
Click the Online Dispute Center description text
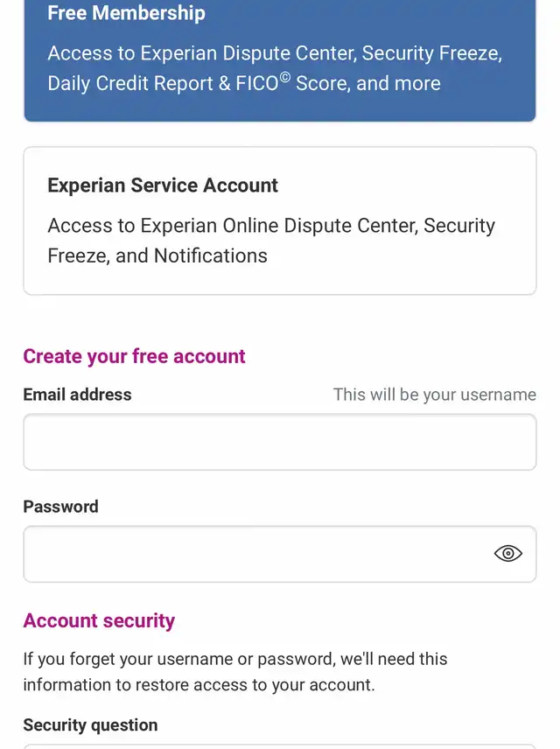click(x=271, y=241)
